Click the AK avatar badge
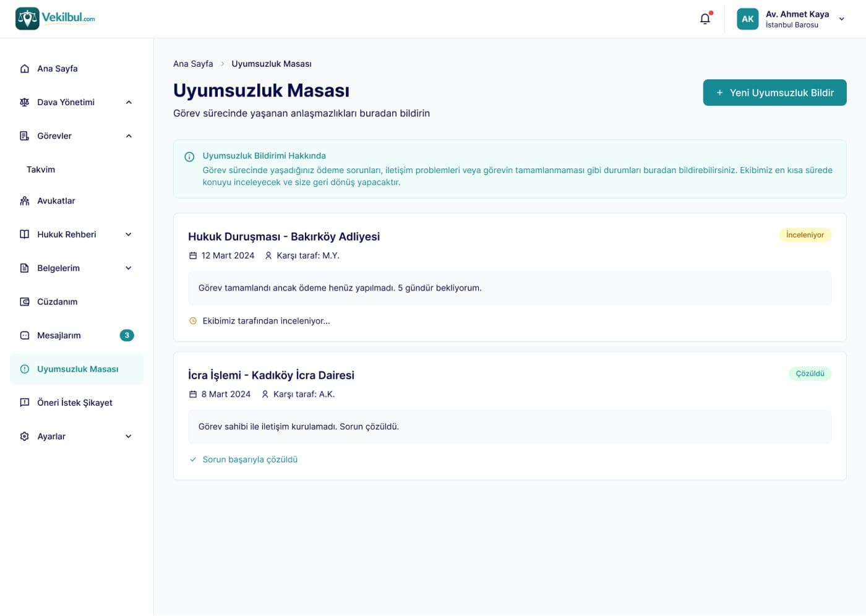 coord(747,19)
